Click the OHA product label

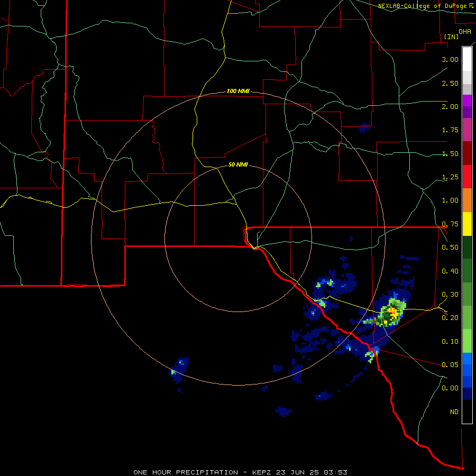465,31
